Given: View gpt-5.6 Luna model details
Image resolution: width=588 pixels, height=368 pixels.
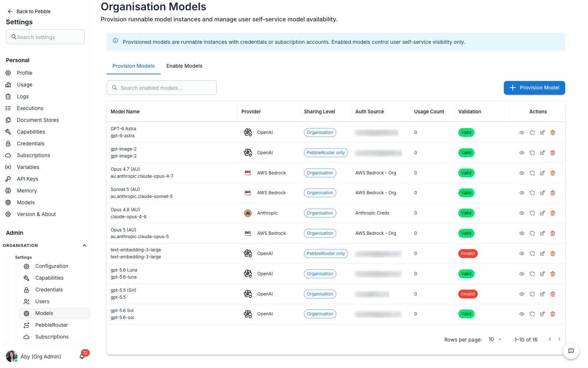Looking at the screenshot, I should point(521,274).
